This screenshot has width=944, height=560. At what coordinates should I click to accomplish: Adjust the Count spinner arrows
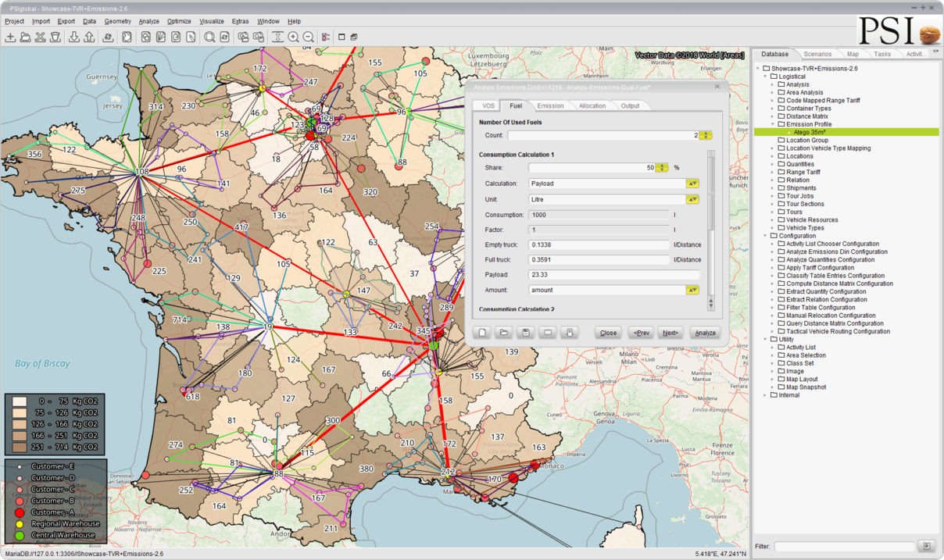tap(706, 135)
